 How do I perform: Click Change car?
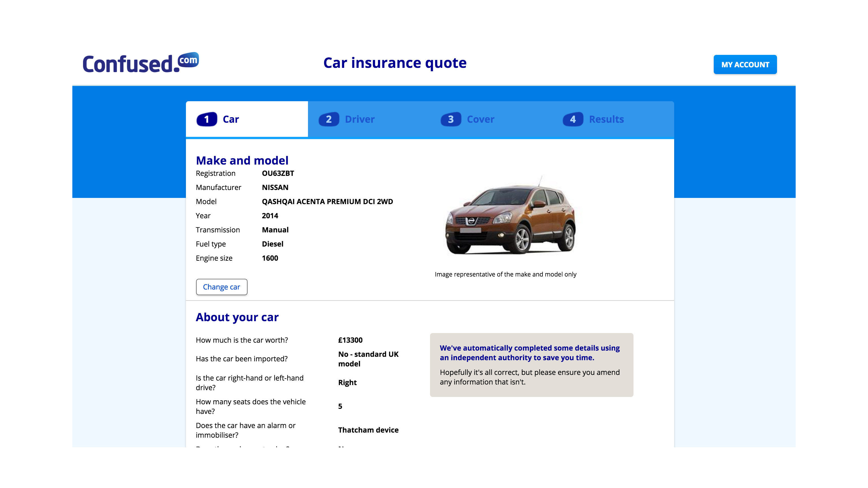(222, 287)
